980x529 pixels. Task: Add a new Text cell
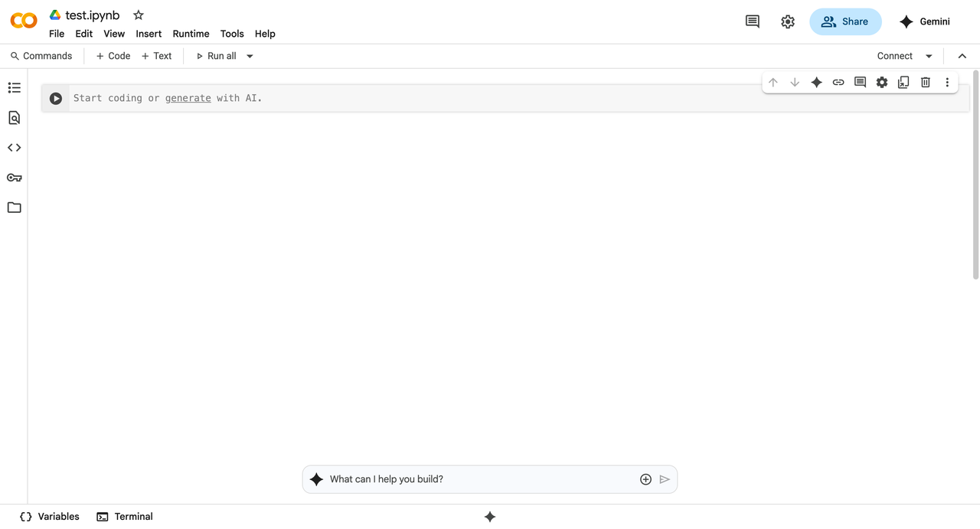(x=157, y=56)
